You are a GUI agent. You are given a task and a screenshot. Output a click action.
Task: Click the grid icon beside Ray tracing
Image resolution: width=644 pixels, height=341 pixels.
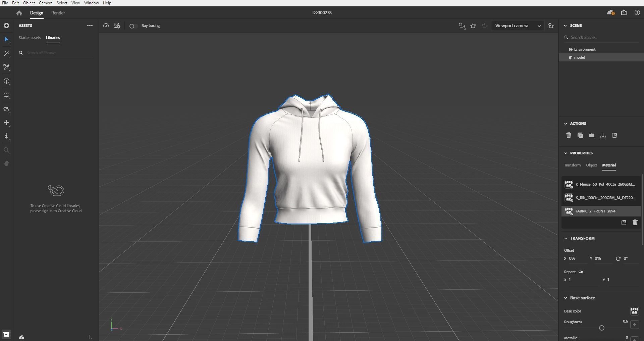coord(117,26)
